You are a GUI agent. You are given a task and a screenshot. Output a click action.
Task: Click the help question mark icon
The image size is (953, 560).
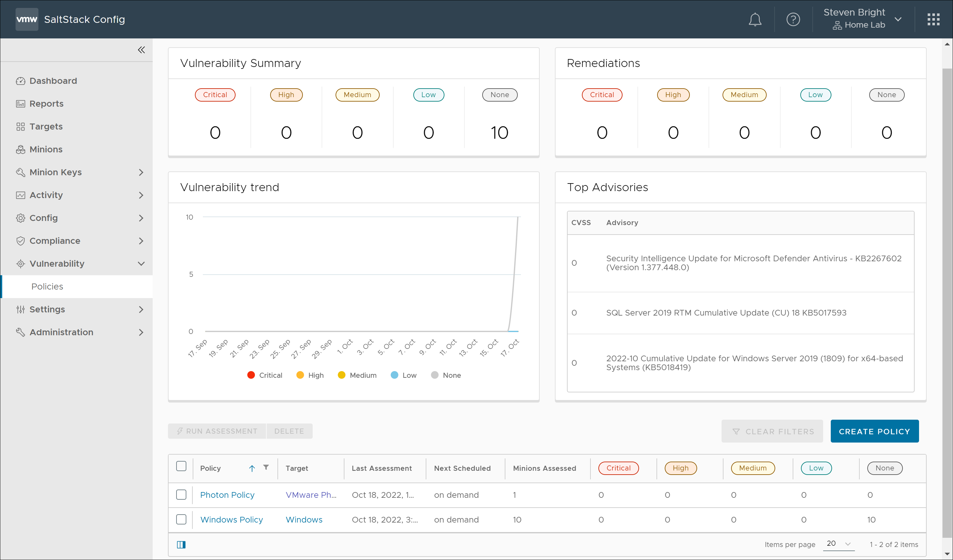793,19
